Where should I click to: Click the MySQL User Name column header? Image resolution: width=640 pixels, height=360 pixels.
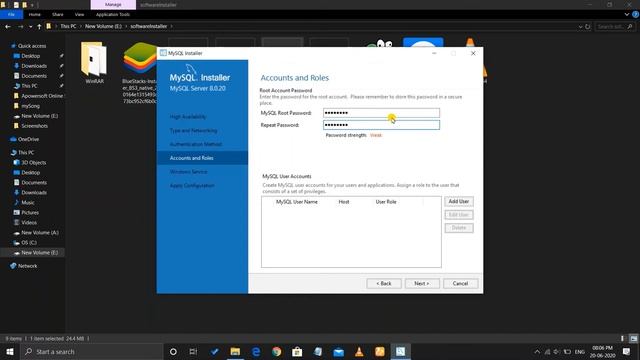(x=297, y=202)
